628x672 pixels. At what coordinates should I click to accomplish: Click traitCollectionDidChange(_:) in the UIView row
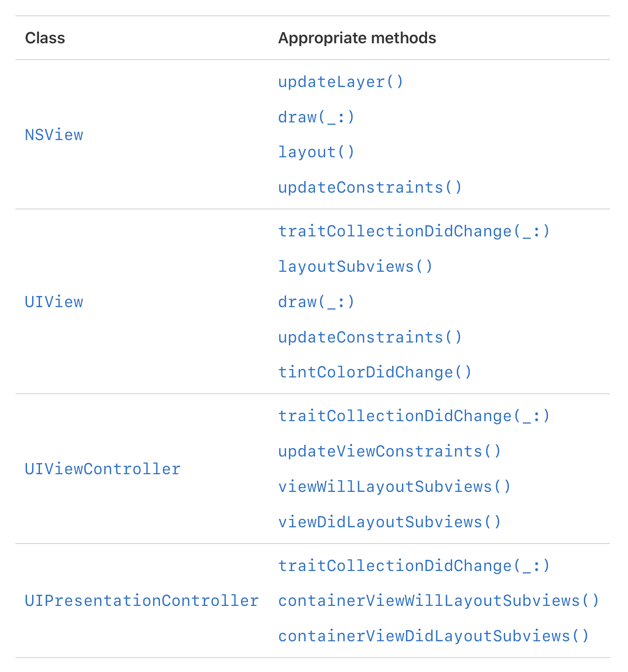tap(414, 231)
